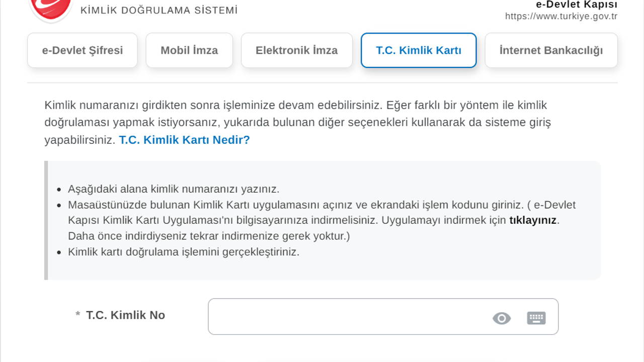The width and height of the screenshot is (644, 362).
Task: Go to the İnternet Bankacılığı tab
Action: coord(551,50)
